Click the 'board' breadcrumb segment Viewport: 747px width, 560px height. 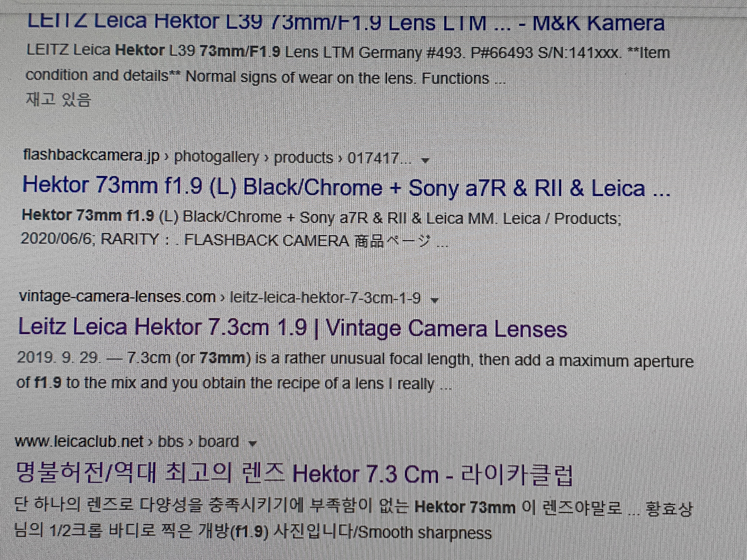tap(218, 442)
